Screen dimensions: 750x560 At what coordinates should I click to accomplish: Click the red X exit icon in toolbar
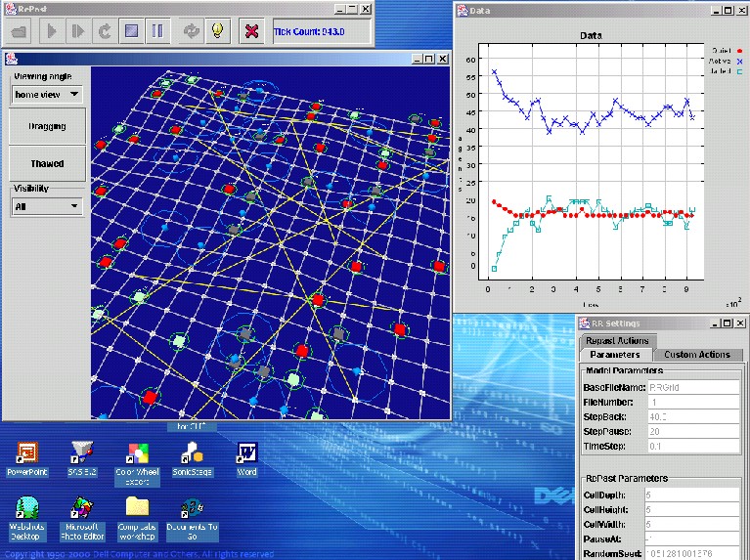click(x=251, y=31)
